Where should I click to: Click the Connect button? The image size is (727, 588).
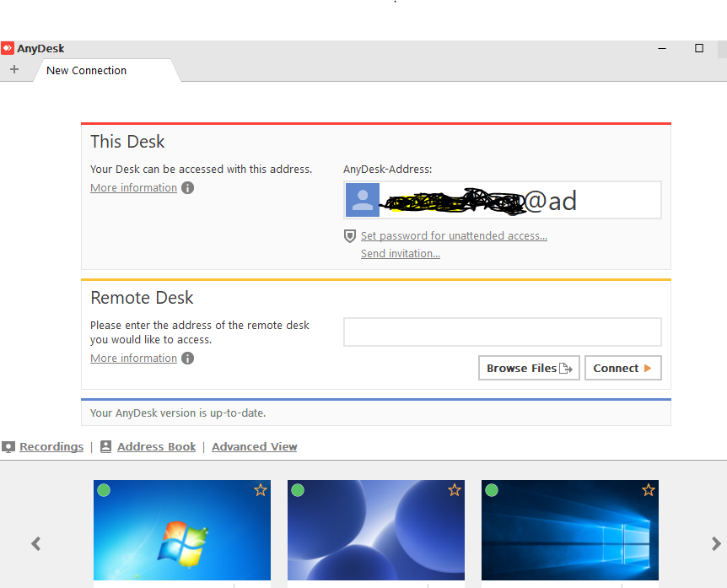tap(623, 368)
